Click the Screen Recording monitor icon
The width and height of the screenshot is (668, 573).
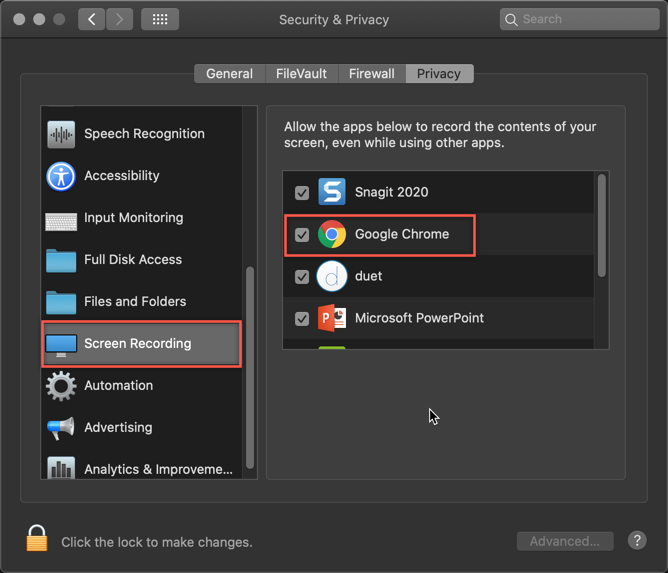61,345
